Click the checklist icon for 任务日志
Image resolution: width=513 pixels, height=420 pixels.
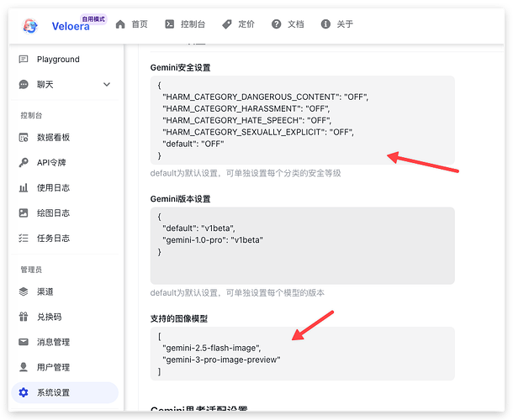(x=24, y=238)
